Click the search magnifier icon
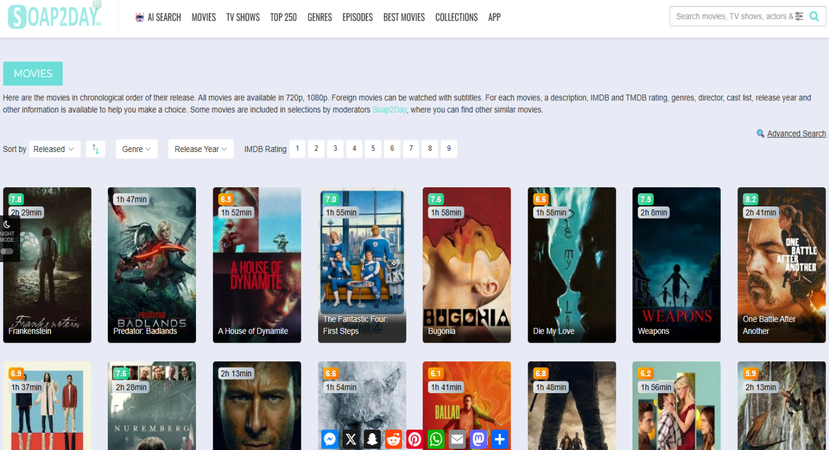This screenshot has height=450, width=829. coord(814,16)
